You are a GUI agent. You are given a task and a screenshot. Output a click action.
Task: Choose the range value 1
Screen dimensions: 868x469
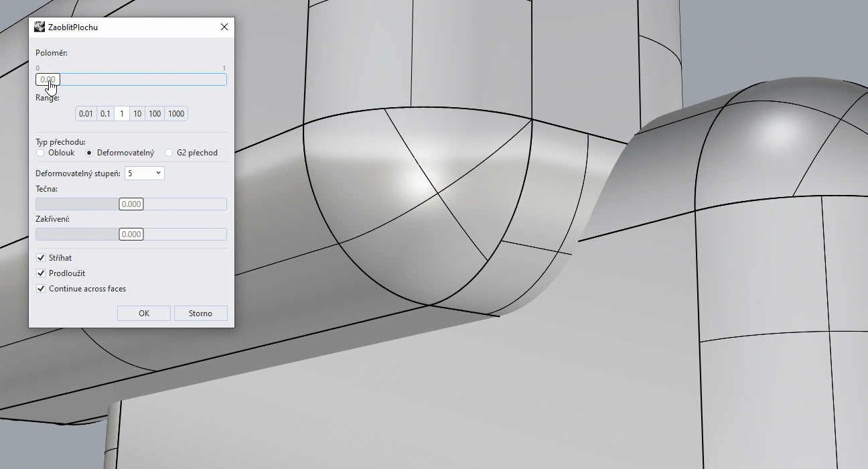coord(122,114)
